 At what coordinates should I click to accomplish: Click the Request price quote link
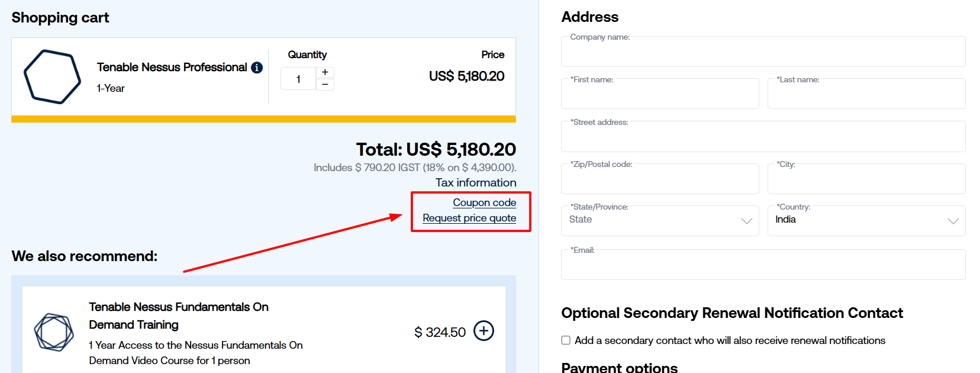click(469, 218)
